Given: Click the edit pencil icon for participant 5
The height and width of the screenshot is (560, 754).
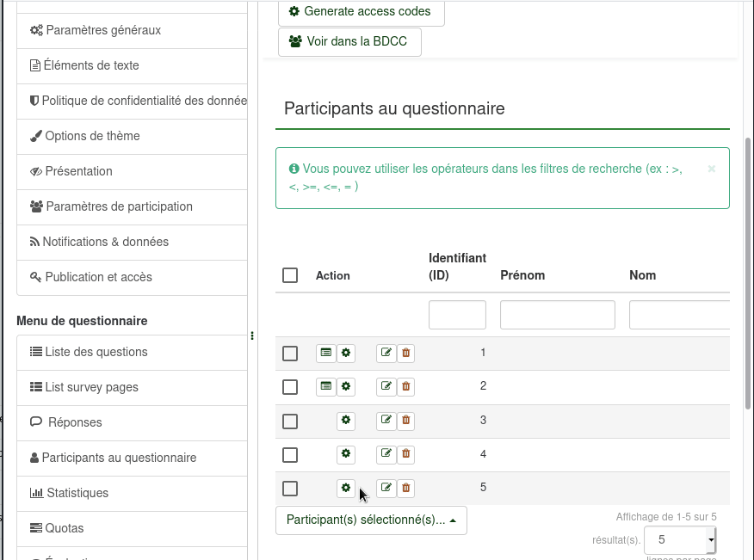Looking at the screenshot, I should tap(386, 488).
